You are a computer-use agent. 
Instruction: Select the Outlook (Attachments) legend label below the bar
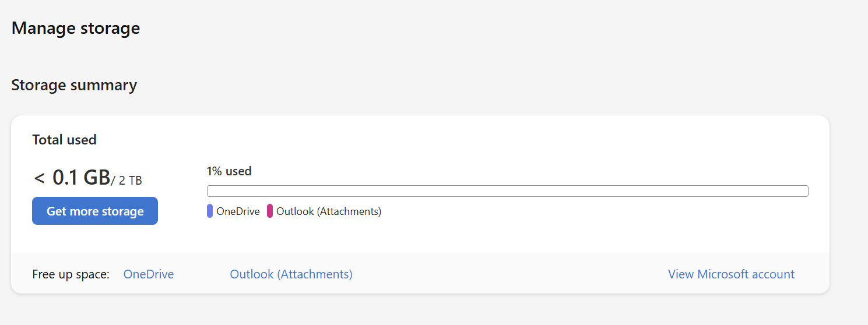[x=329, y=211]
